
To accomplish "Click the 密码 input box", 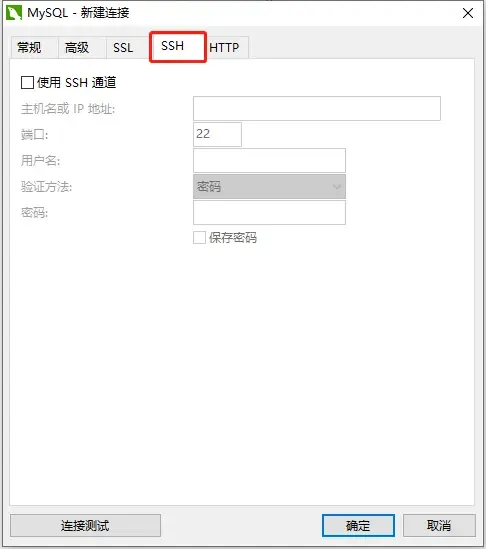I will point(269,213).
